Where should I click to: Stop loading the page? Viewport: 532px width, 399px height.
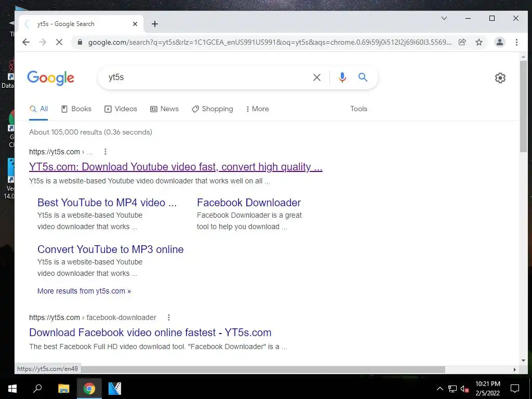pos(59,42)
